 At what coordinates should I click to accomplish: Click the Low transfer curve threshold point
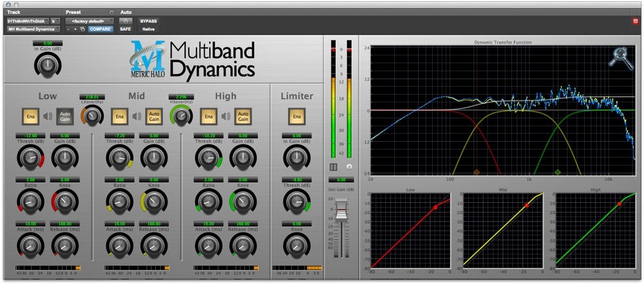[x=435, y=207]
